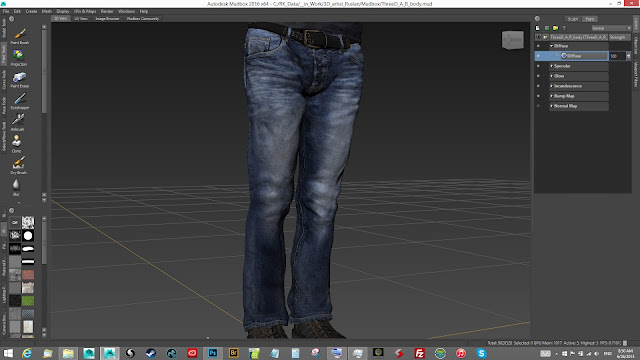Viewport: 640px width, 360px height.
Task: Open the UVs & Maps menu
Action: [85, 11]
